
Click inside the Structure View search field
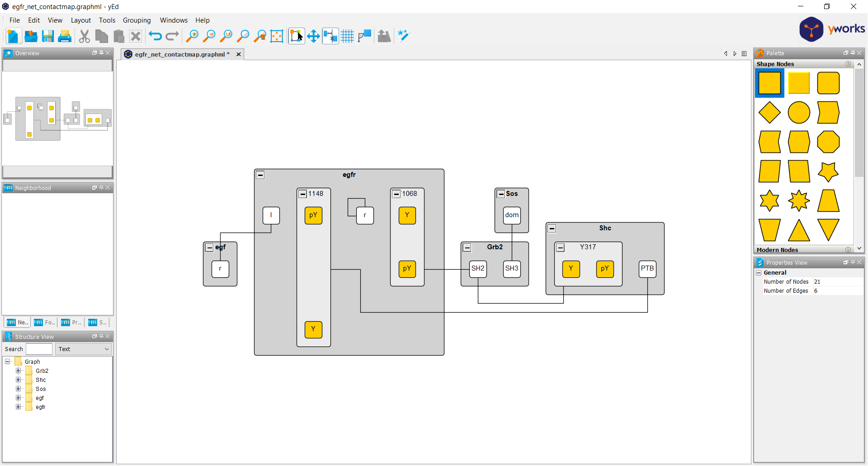pos(39,349)
